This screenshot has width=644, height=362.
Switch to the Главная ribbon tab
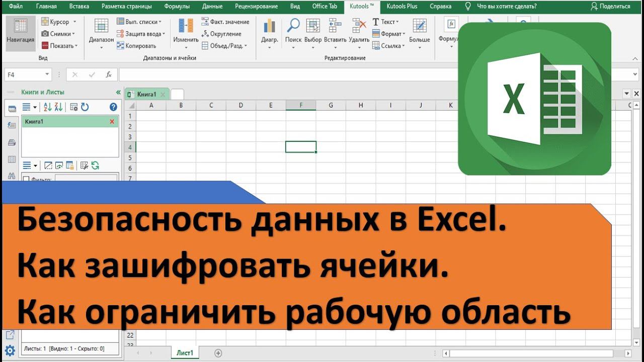(46, 7)
